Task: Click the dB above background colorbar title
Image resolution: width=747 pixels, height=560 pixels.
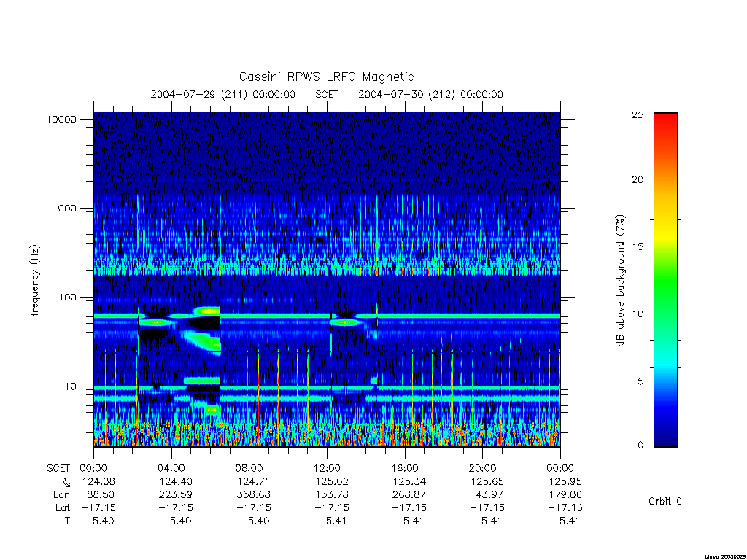Action: [620, 281]
